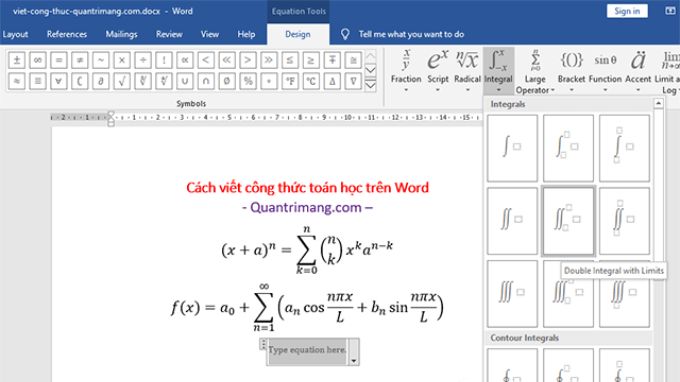Insert the minus-plus symbol
Viewport: 680px width, 382px height.
pos(332,60)
